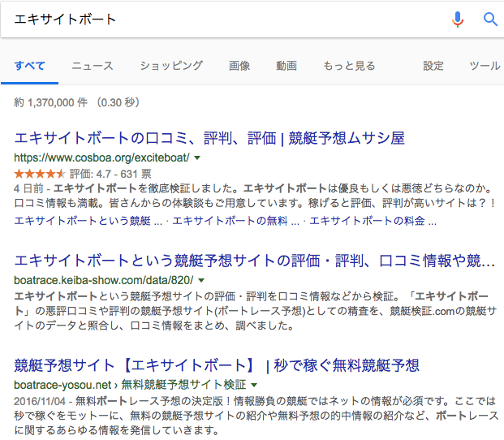Switch to the ニュース tab
This screenshot has height=440, width=504.
(93, 66)
